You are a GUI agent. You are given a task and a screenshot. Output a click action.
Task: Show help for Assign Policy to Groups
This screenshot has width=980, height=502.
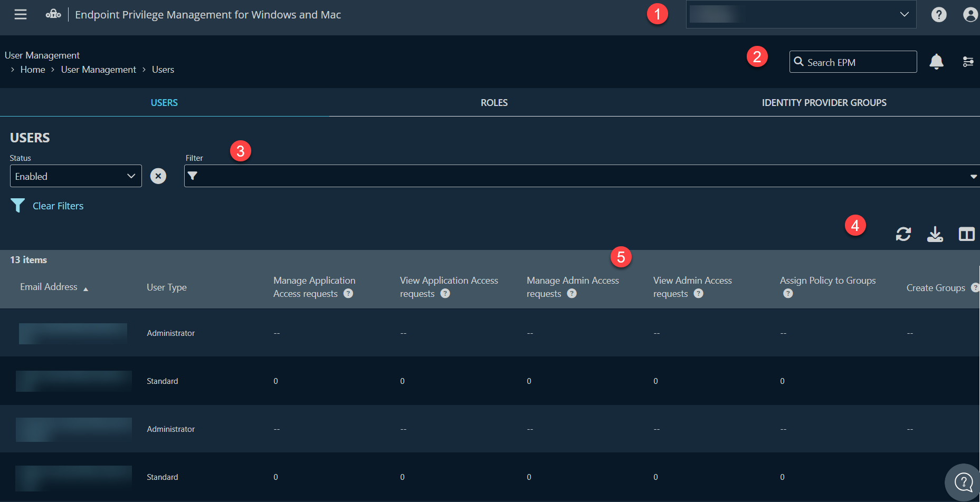(x=788, y=294)
